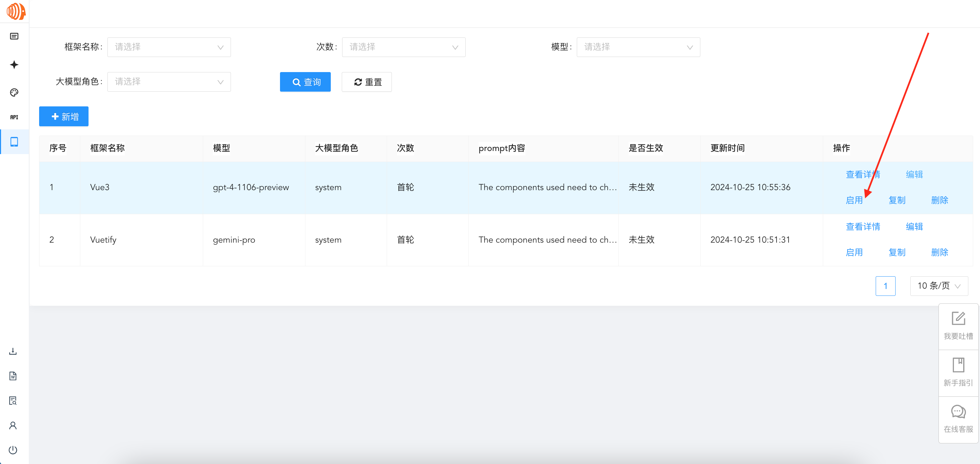The width and height of the screenshot is (980, 464).
Task: Enable the Vue3 row via 启用
Action: (854, 200)
